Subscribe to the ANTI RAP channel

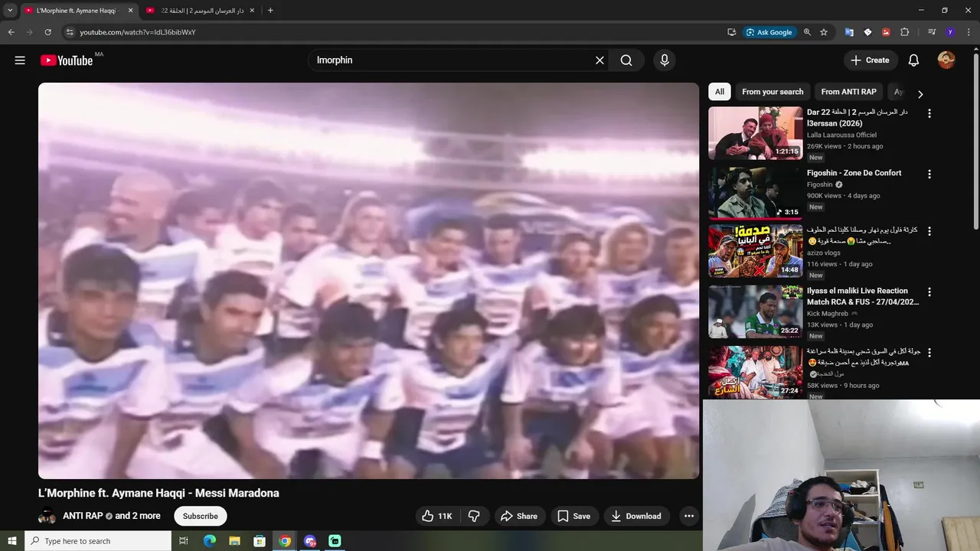click(201, 516)
